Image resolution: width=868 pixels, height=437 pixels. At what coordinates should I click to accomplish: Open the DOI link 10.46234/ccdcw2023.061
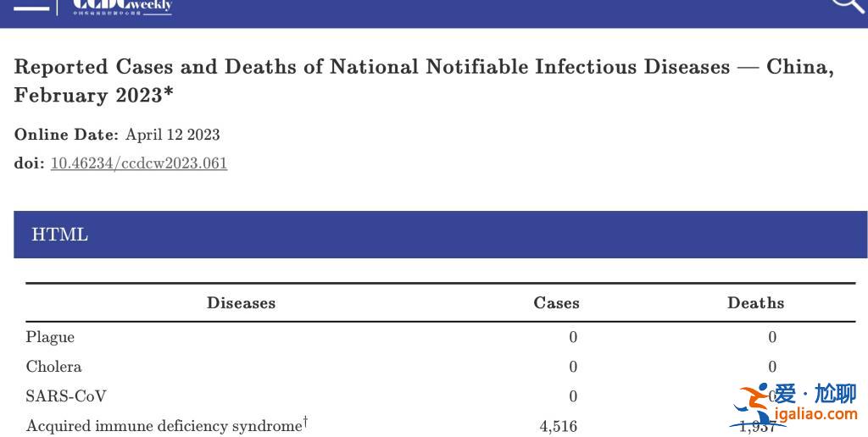point(139,163)
